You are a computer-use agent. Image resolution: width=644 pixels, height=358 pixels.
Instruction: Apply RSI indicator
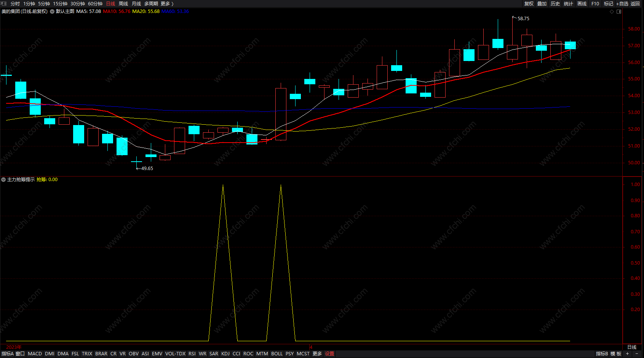(192, 354)
